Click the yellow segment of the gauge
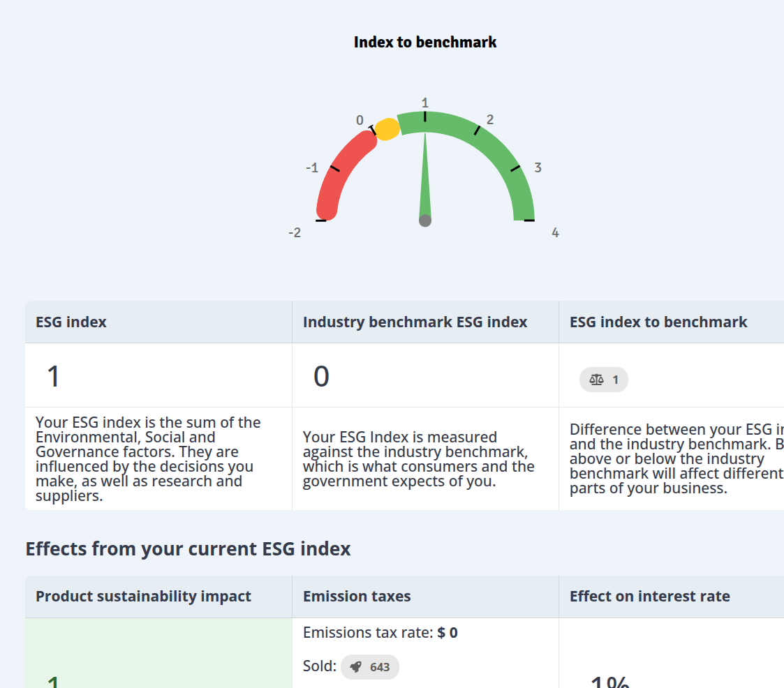The height and width of the screenshot is (688, 784). tap(387, 129)
